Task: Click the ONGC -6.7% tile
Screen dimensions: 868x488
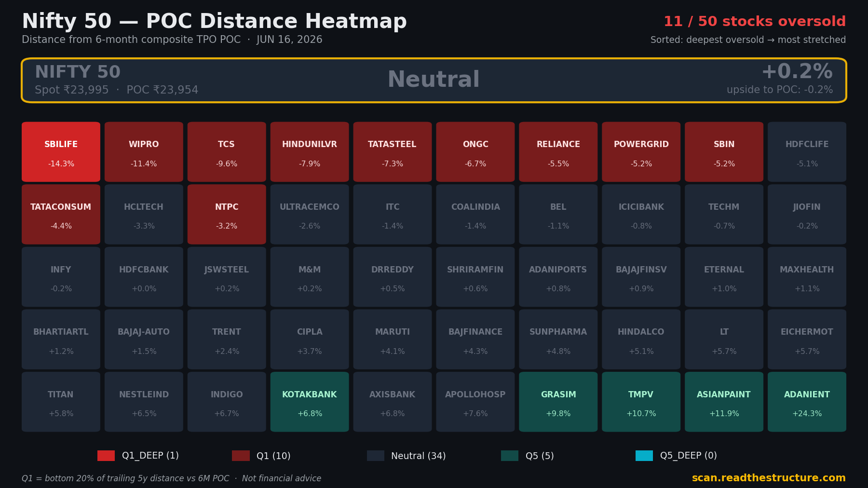Action: (475, 152)
